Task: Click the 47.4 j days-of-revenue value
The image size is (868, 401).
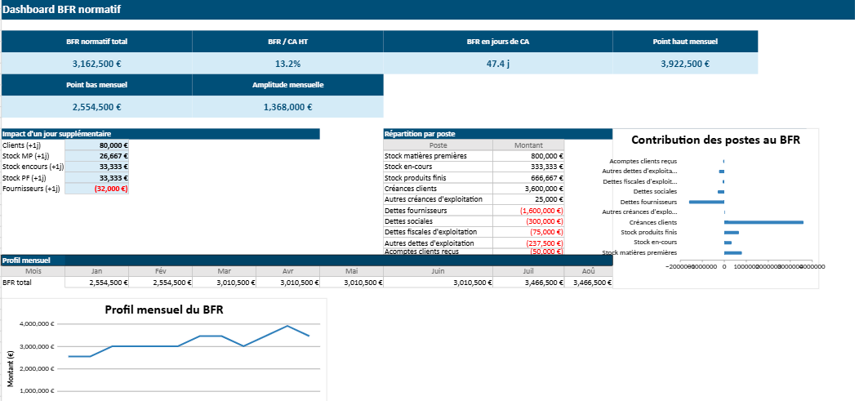Action: coord(497,64)
